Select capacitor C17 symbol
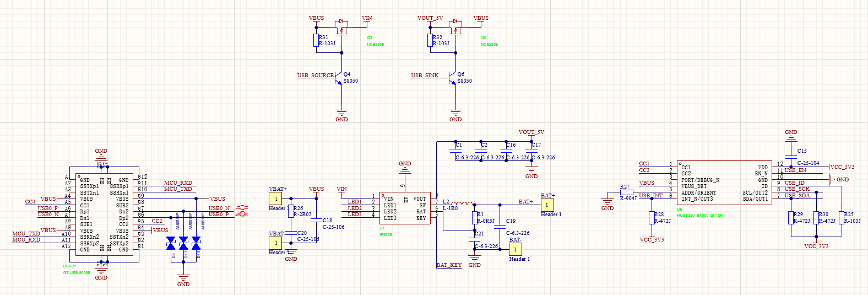Image resolution: width=868 pixels, height=295 pixels. click(x=531, y=151)
